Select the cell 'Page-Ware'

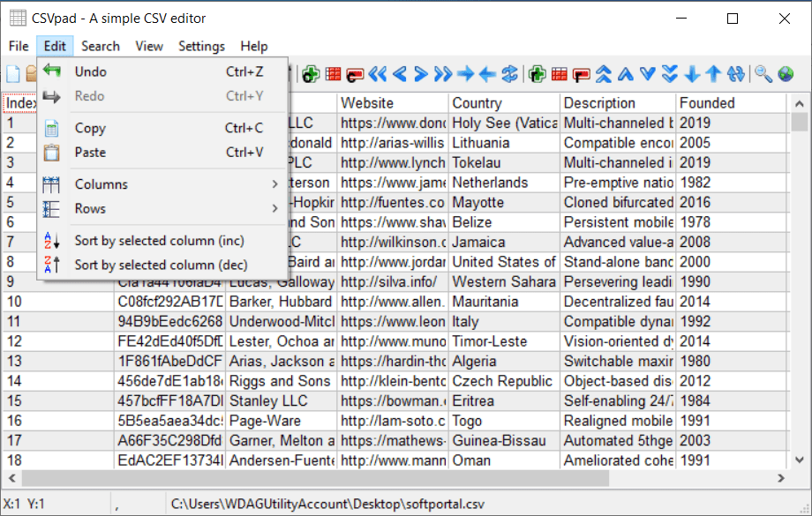point(281,422)
